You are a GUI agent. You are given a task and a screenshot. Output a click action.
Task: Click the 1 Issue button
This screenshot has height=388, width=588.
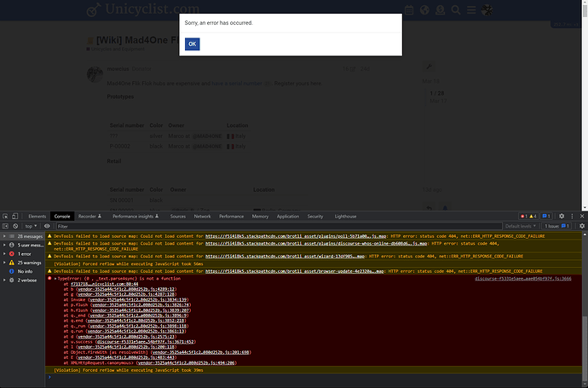point(556,226)
